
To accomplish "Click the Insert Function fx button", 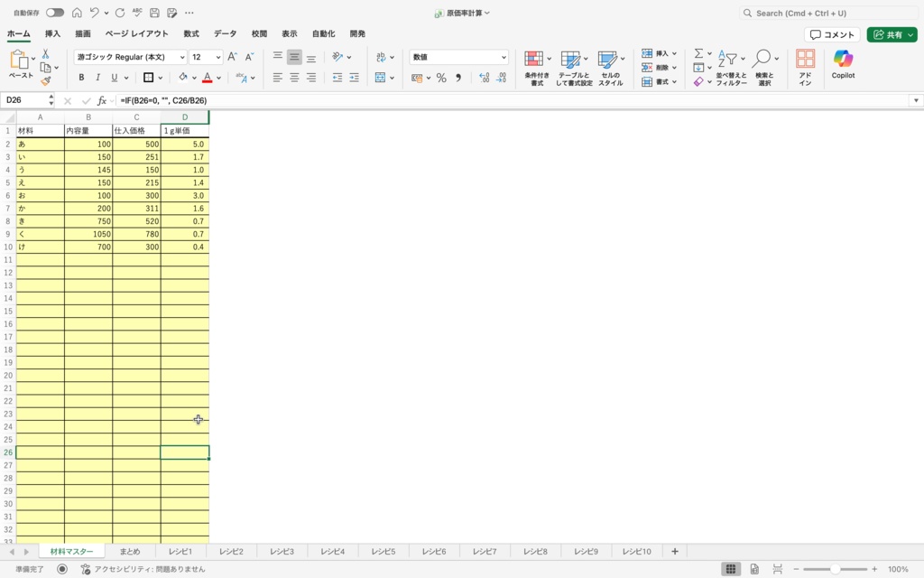I will point(101,101).
